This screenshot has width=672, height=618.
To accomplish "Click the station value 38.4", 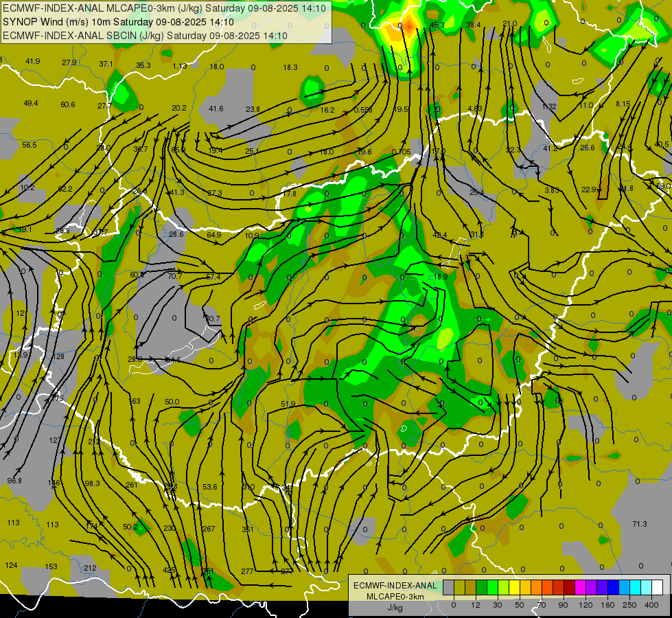I will 474,25.
